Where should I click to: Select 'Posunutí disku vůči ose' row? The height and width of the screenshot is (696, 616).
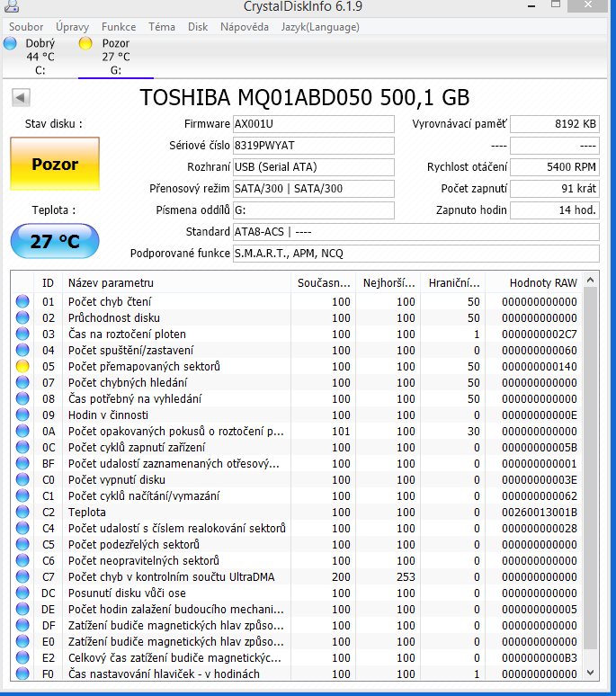297,593
